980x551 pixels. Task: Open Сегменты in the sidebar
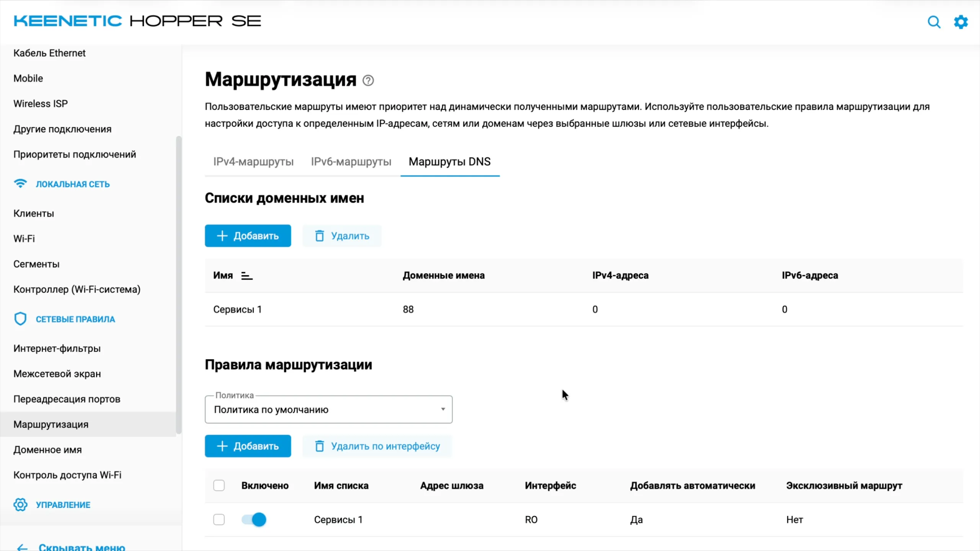pyautogui.click(x=36, y=264)
